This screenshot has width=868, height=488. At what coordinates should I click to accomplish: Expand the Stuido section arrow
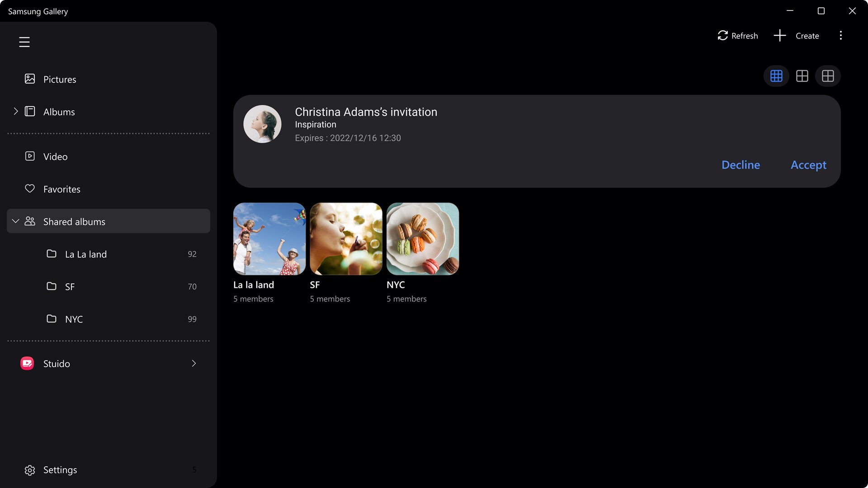coord(194,363)
